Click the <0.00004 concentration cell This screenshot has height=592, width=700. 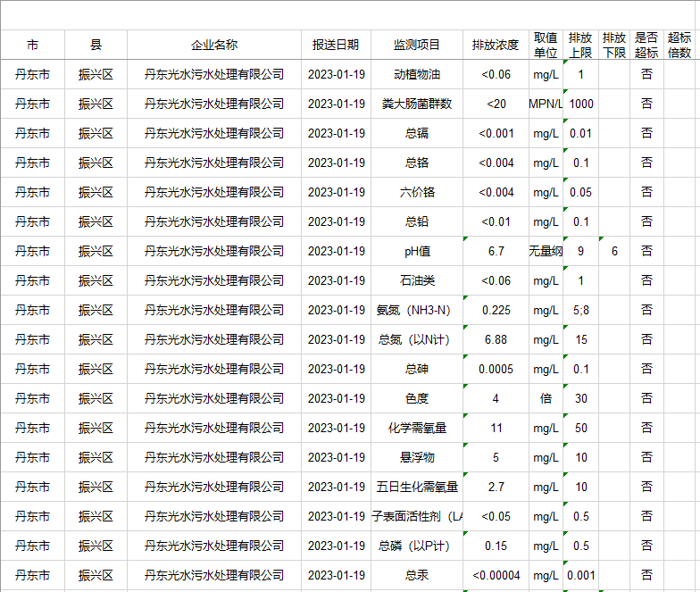tap(496, 575)
